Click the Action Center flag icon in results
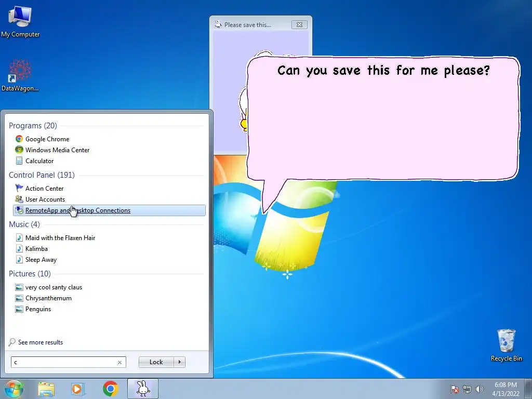The width and height of the screenshot is (532, 399). point(19,188)
